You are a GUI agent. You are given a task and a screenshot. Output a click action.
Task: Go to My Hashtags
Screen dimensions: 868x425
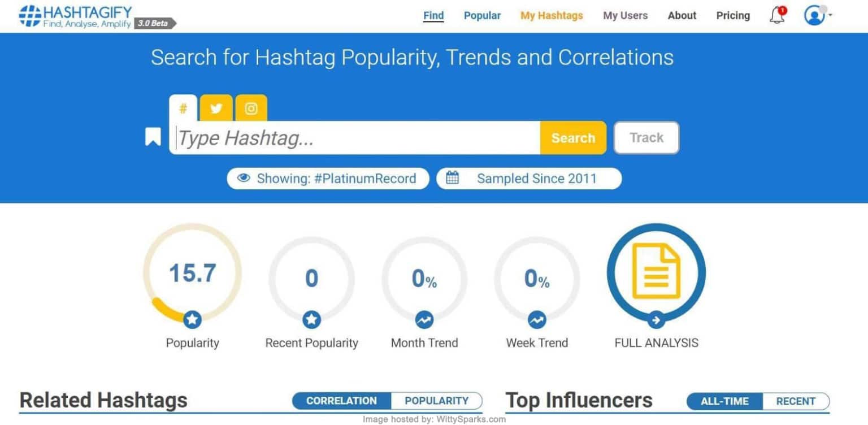pos(551,15)
